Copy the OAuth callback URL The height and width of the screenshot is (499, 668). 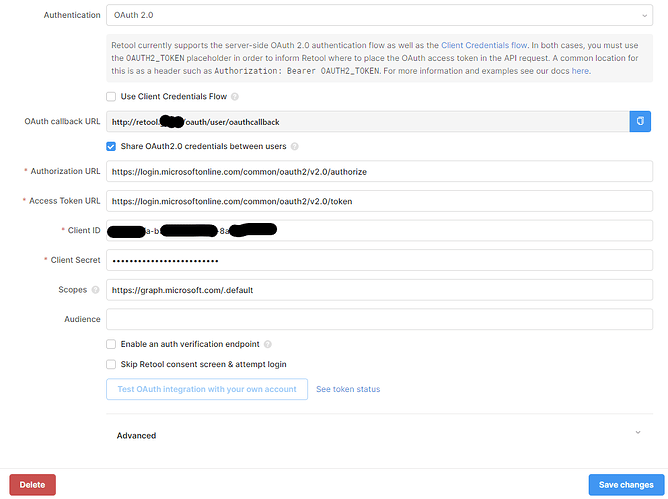click(x=640, y=121)
